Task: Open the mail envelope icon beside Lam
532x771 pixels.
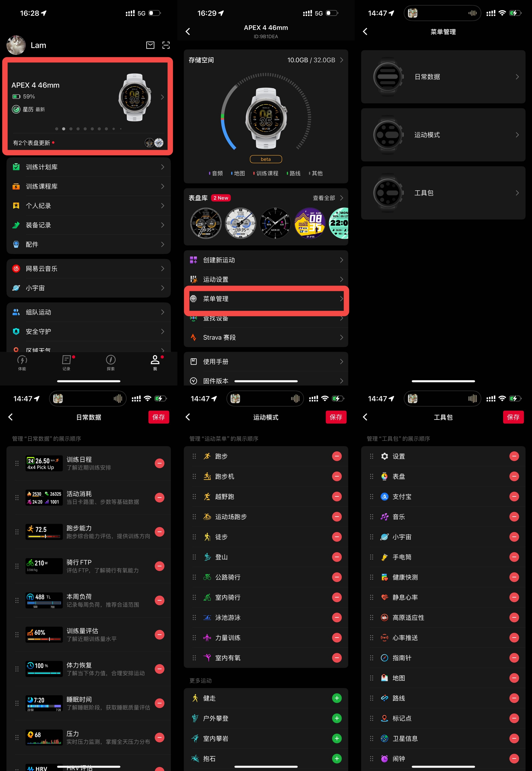Action: (150, 45)
